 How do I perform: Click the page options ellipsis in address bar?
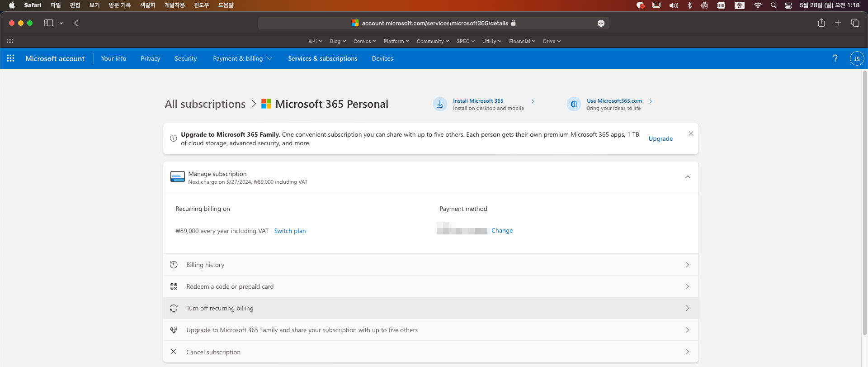[x=601, y=23]
